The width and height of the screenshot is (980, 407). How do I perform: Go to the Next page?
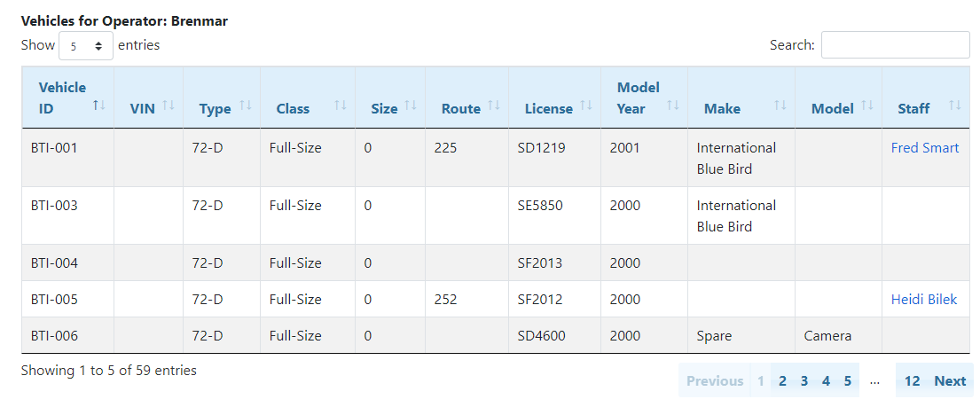949,381
